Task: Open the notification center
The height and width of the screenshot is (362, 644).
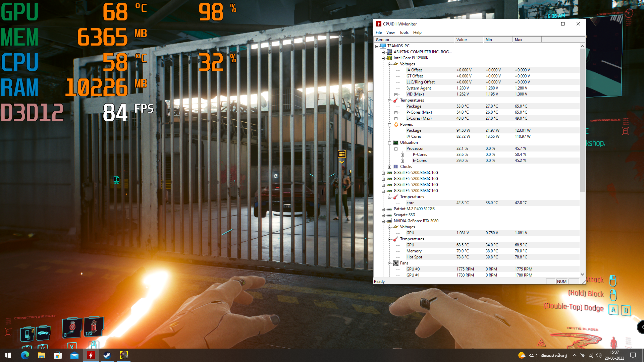Action: [633, 355]
